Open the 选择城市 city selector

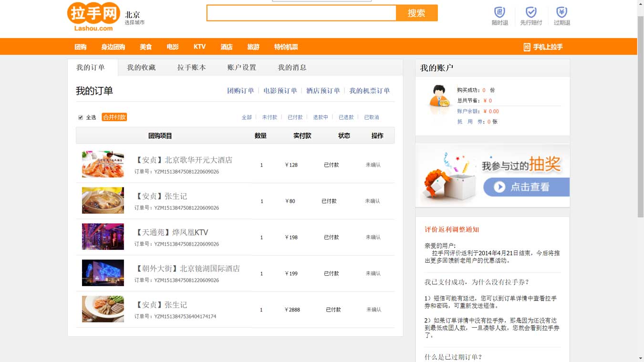pyautogui.click(x=135, y=22)
